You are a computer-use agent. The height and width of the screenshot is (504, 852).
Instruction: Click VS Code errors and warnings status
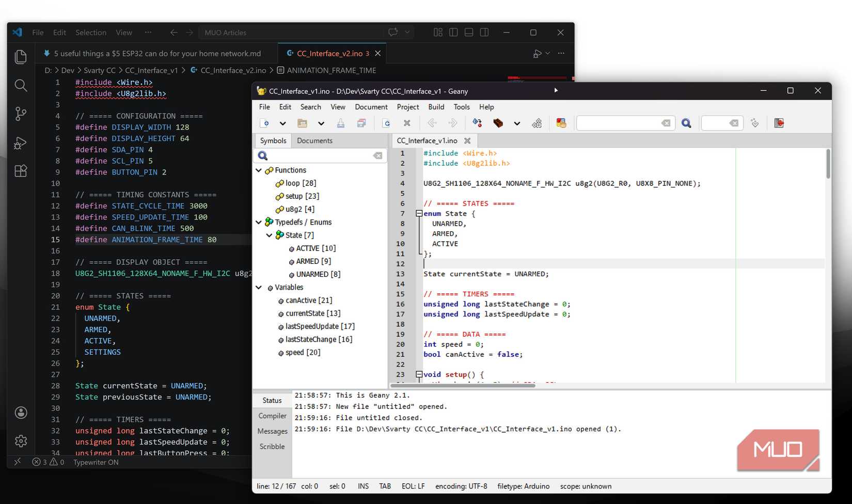click(48, 462)
